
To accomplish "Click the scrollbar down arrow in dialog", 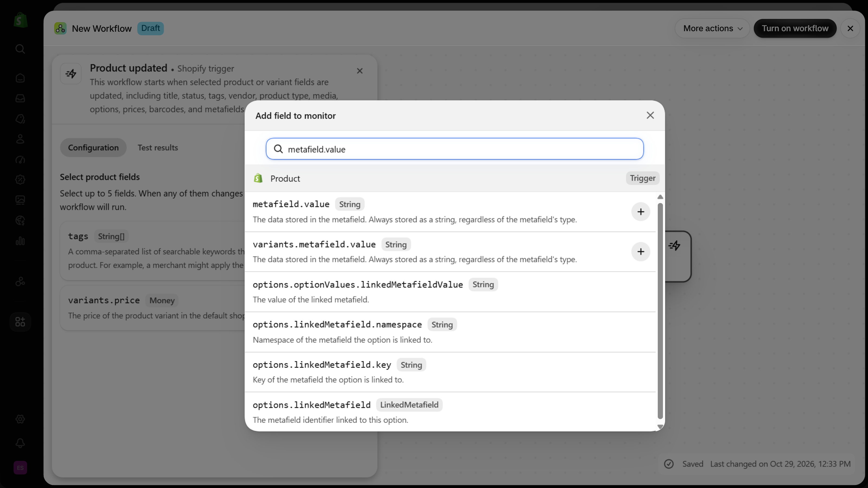I will click(x=660, y=426).
